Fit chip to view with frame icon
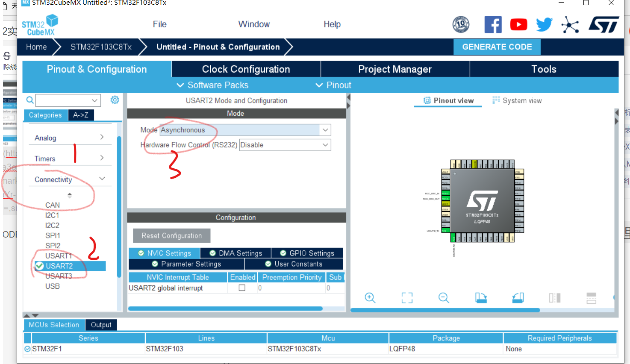 click(407, 298)
